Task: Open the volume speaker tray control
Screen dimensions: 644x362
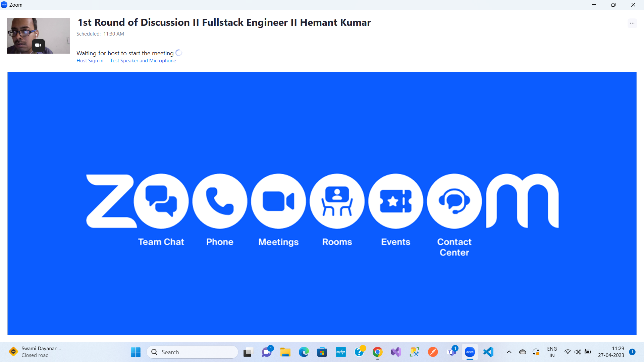Action: pos(578,352)
